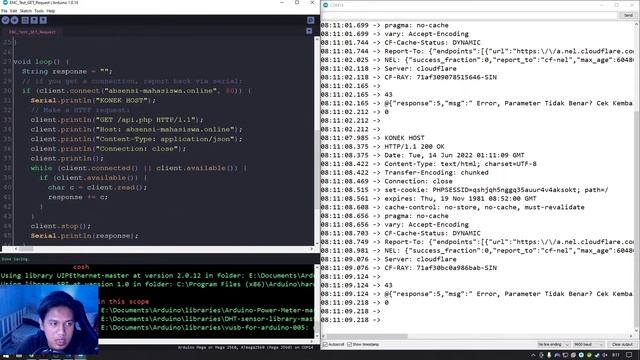Click the Upload sketch arrow icon

click(x=14, y=20)
